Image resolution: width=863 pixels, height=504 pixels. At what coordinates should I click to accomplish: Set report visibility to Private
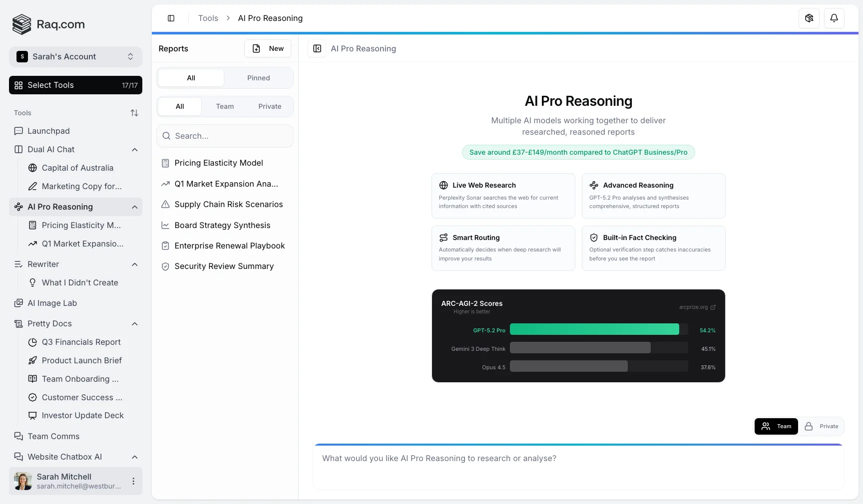[x=822, y=426]
